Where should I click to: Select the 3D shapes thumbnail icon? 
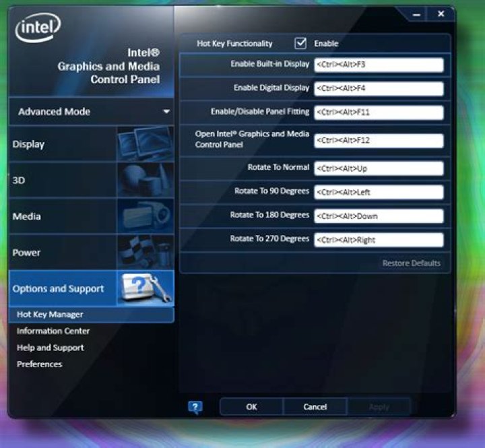coord(145,180)
